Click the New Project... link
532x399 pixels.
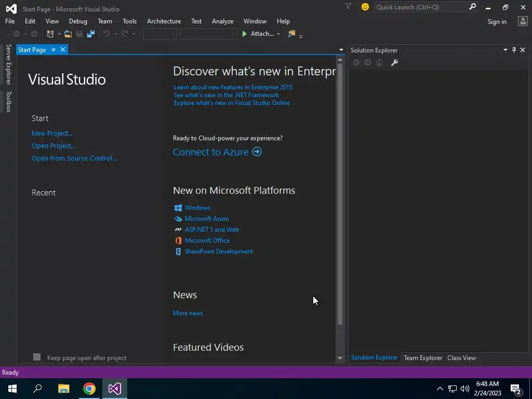point(52,134)
